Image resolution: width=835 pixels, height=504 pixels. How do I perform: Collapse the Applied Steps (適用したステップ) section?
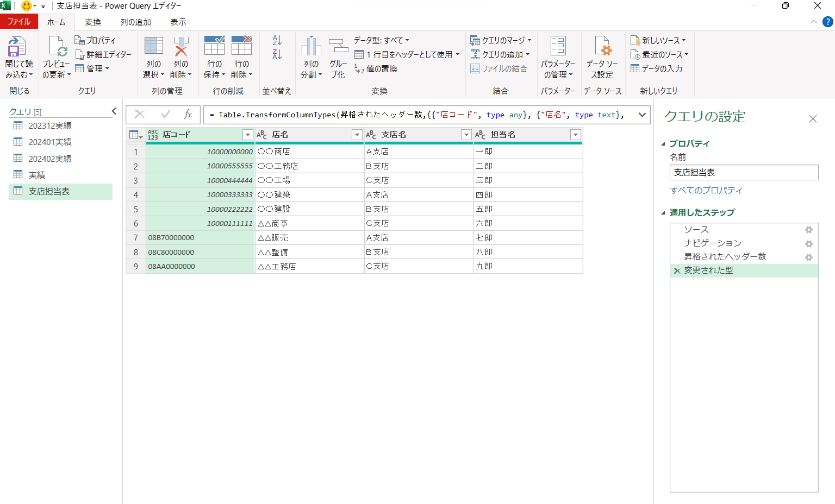pos(663,213)
